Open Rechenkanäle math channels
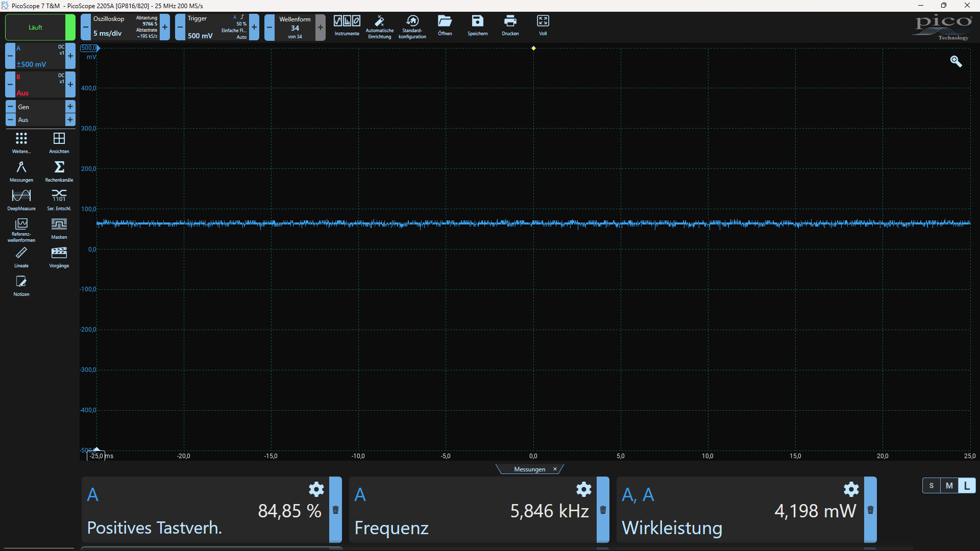 click(x=59, y=171)
